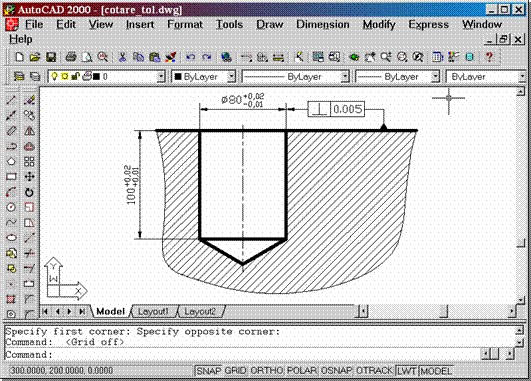This screenshot has height=381, width=531.
Task: Select the Move tool icon
Action: (29, 177)
